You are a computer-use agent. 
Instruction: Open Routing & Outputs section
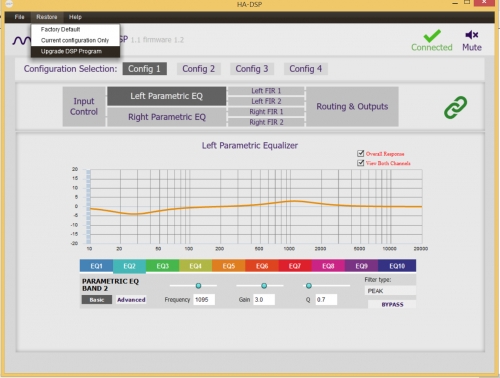click(x=352, y=107)
